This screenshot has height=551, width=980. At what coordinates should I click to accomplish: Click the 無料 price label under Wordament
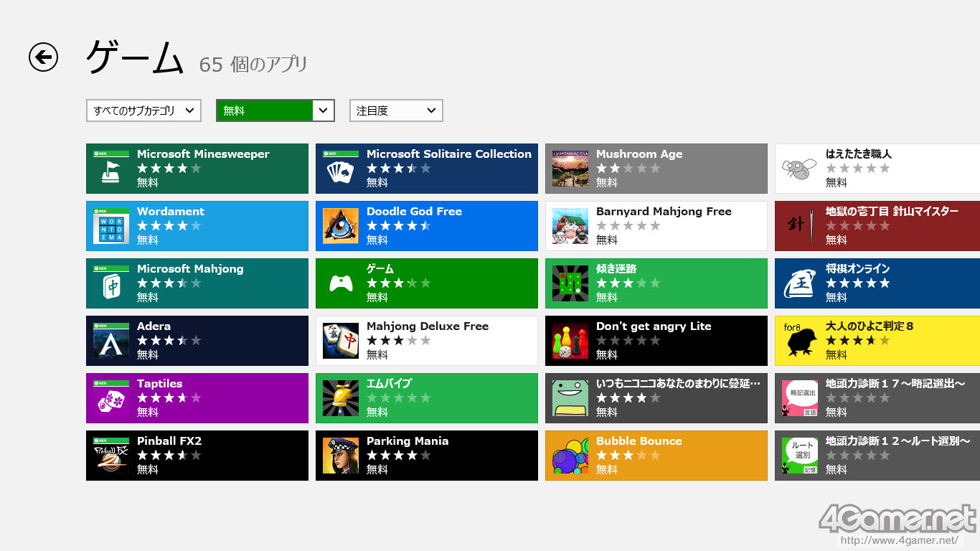(148, 240)
